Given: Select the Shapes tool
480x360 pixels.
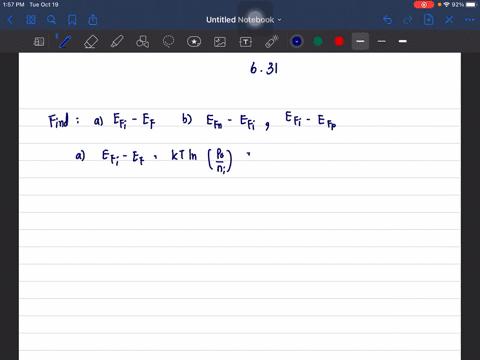Looking at the screenshot, I should 142,42.
